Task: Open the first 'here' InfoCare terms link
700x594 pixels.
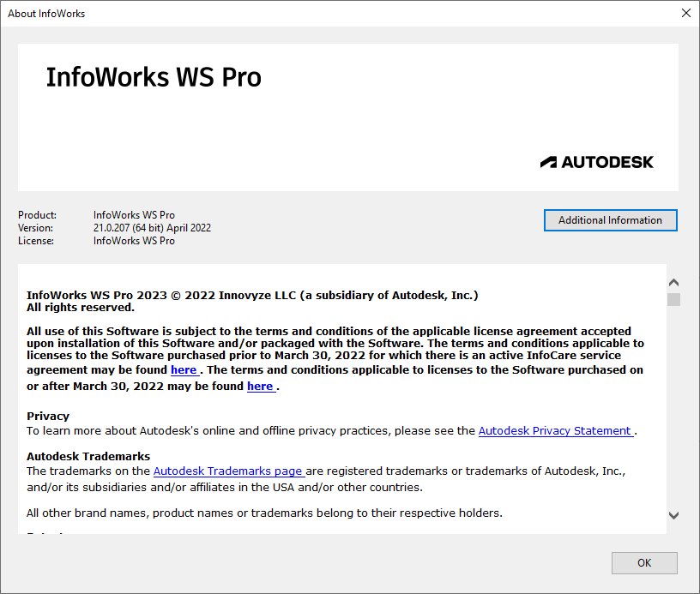Action: coord(184,370)
